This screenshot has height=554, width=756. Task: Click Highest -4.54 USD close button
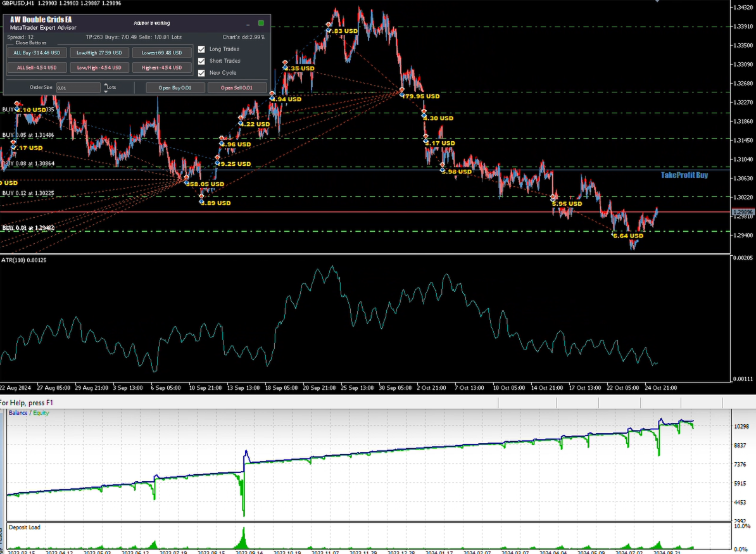(x=161, y=68)
